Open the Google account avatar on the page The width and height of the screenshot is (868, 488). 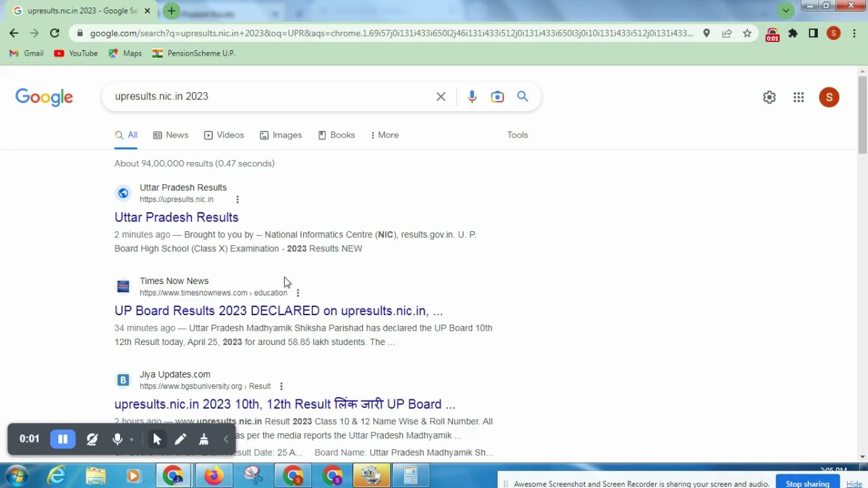pyautogui.click(x=829, y=97)
